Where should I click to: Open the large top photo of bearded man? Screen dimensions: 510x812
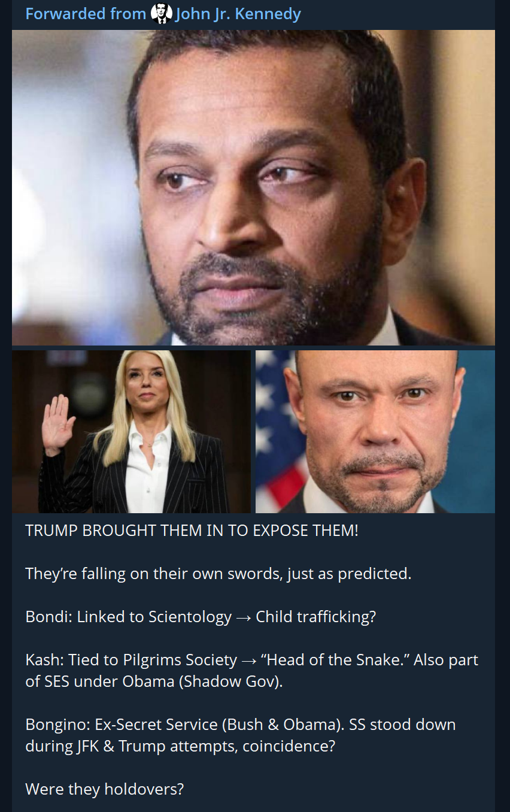[253, 187]
